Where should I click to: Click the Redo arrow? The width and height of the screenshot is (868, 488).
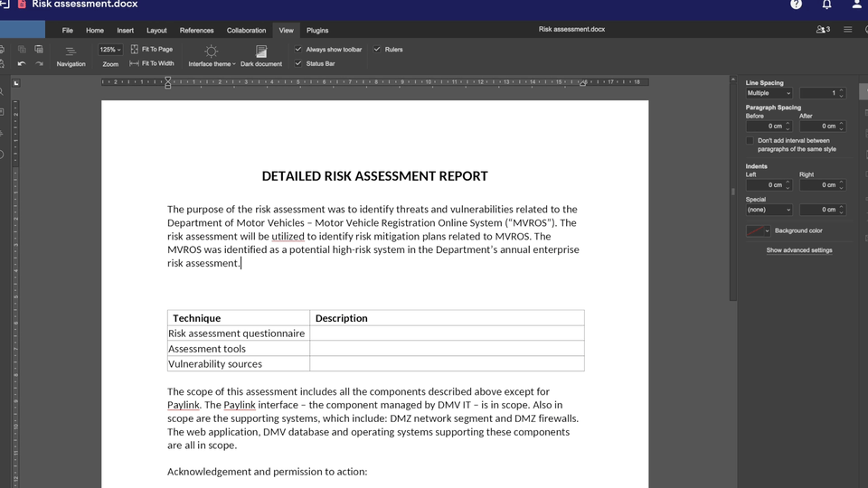(39, 64)
